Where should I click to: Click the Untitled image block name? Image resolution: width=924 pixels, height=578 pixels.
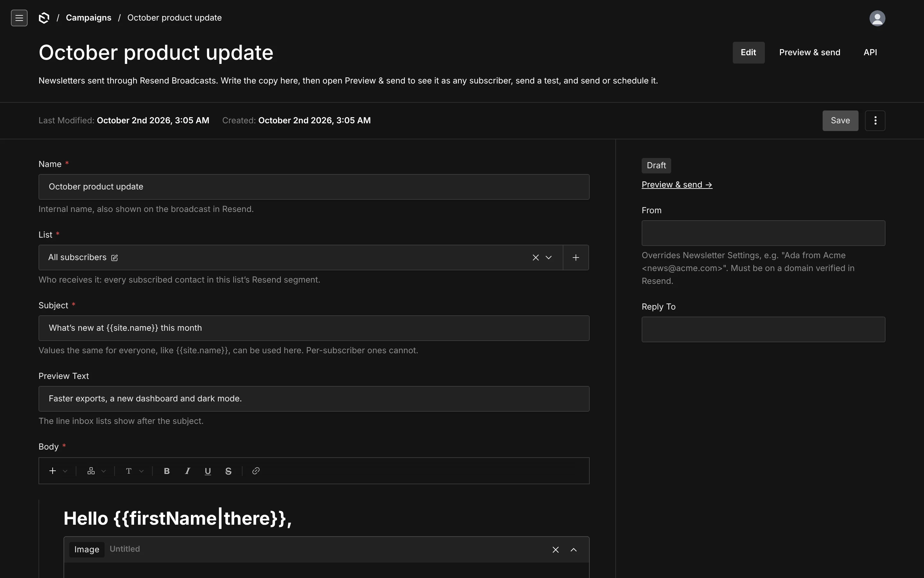pos(125,549)
